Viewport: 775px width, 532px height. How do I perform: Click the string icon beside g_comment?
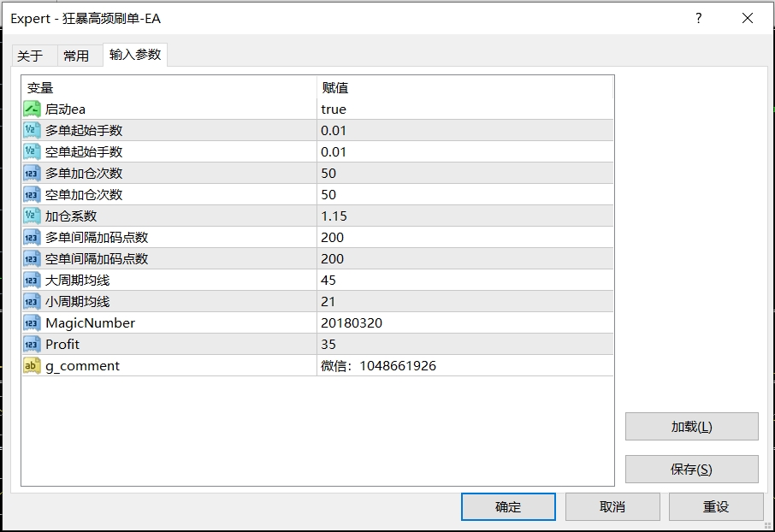[32, 366]
